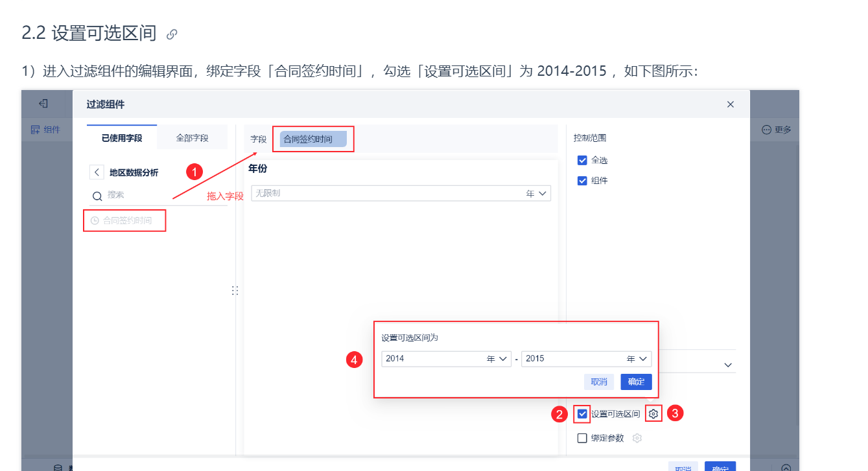Click the 地区数据分析 table name
This screenshot has height=471, width=868.
[134, 172]
